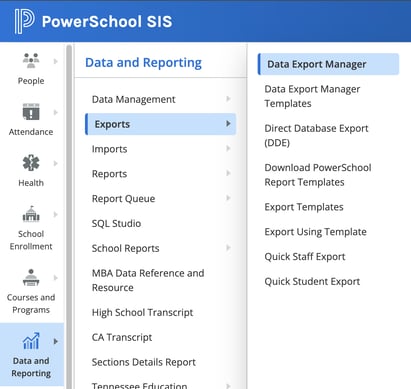Open the Data and Reporting chart icon
The height and width of the screenshot is (389, 411).
pos(31,341)
